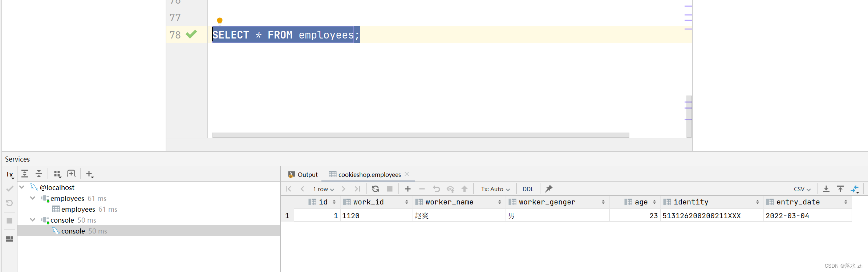Click the Reload Page refresh icon
Viewport: 868px width, 272px height.
click(376, 189)
